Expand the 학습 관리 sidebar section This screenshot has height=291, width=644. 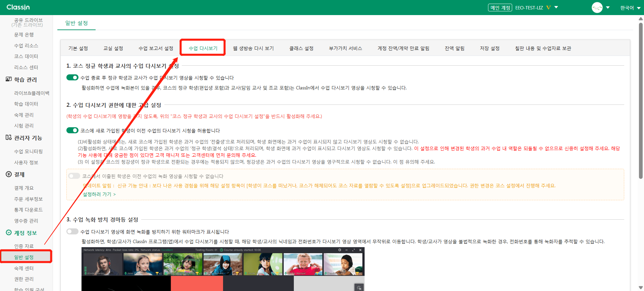click(x=25, y=79)
